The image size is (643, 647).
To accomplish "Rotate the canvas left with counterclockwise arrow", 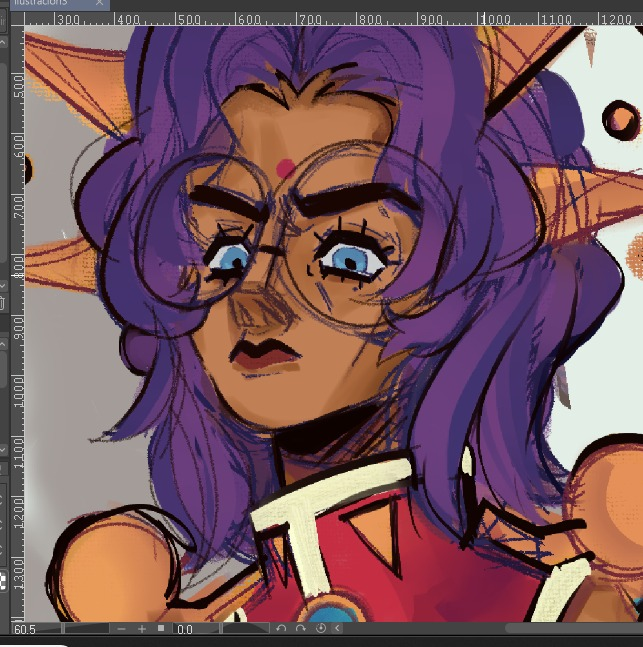I will click(281, 628).
